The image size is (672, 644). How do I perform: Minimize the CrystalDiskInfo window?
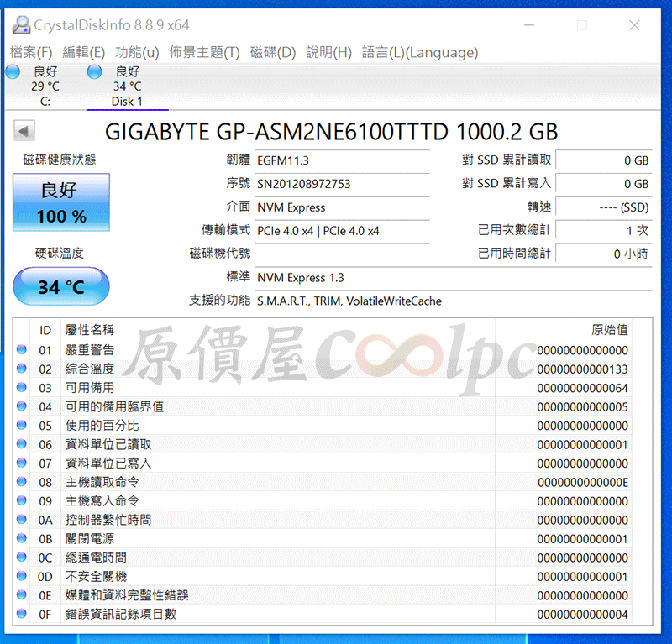[x=529, y=25]
